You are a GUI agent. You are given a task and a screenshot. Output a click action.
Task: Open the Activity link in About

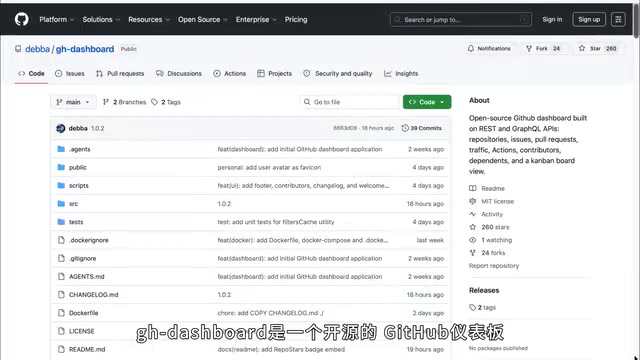pyautogui.click(x=487, y=214)
